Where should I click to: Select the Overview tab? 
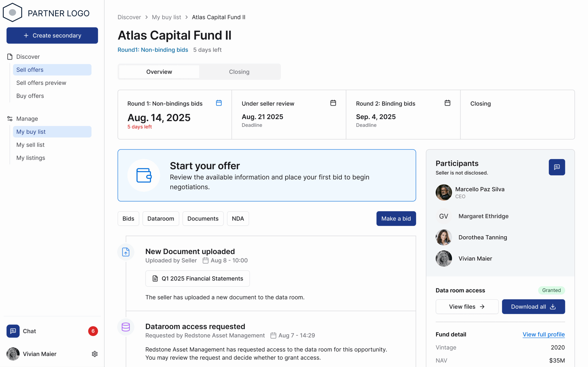pyautogui.click(x=159, y=72)
